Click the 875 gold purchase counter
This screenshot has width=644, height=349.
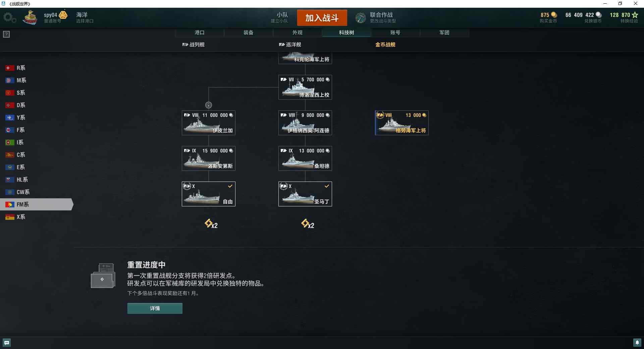coord(548,17)
